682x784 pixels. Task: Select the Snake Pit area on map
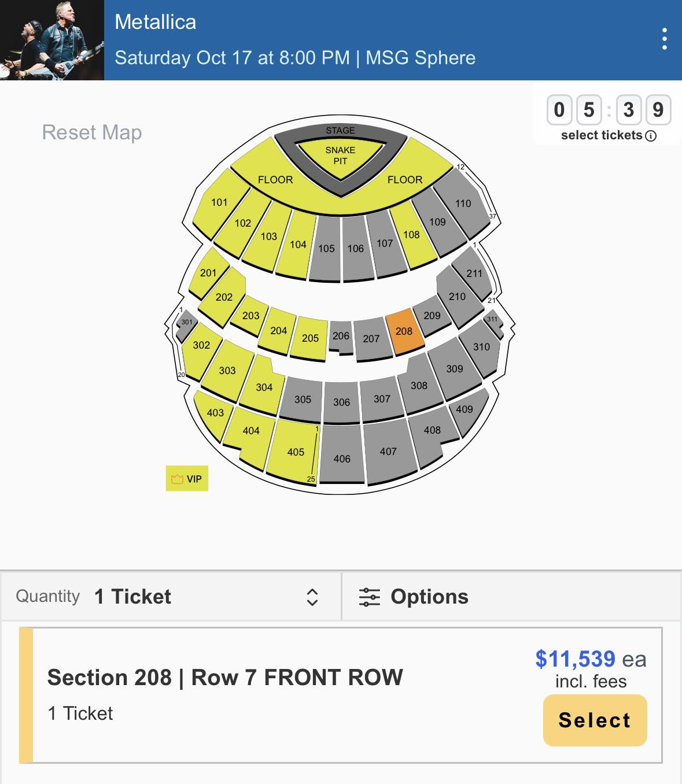pyautogui.click(x=340, y=155)
